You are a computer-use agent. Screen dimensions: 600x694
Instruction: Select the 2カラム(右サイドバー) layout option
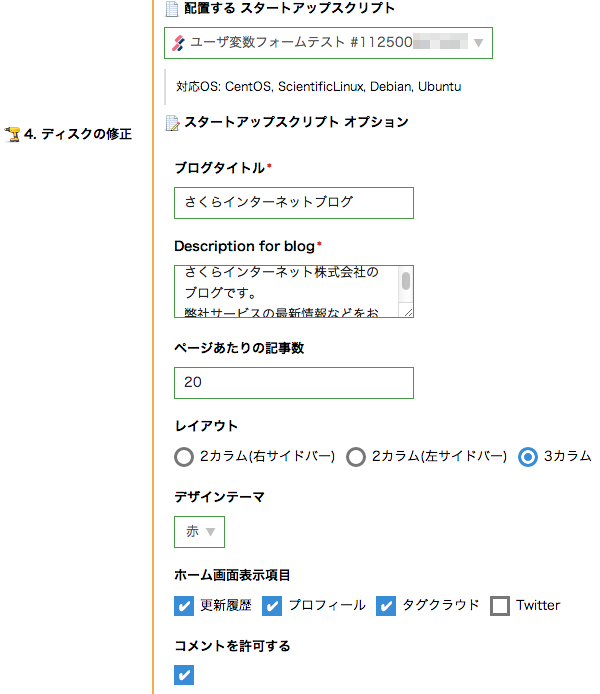(x=184, y=457)
